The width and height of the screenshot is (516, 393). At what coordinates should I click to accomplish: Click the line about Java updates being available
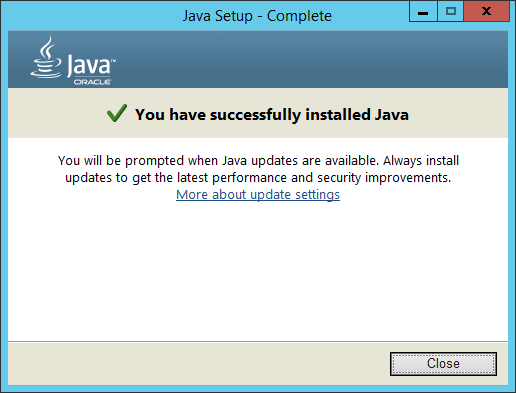tap(258, 161)
